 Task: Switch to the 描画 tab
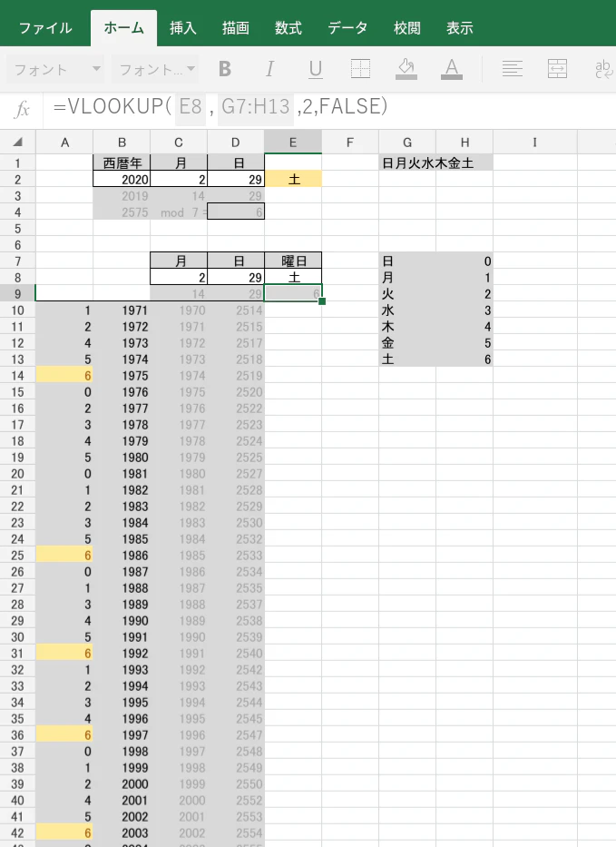point(235,28)
